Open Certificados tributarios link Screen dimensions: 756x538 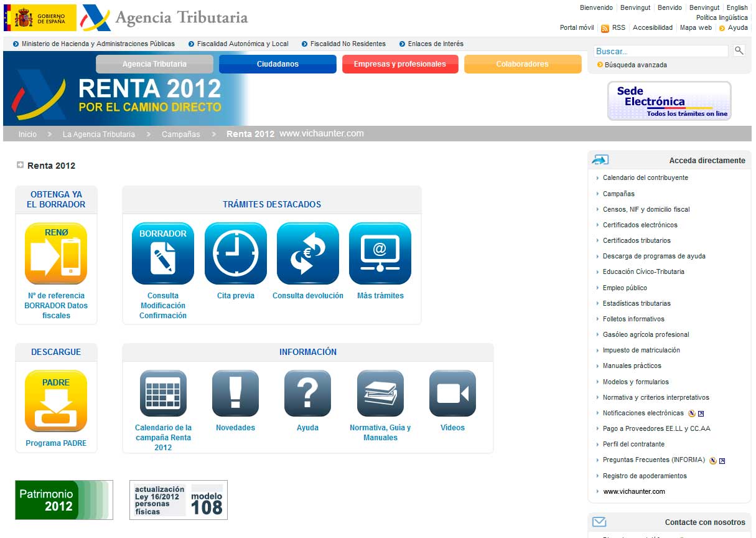[637, 240]
